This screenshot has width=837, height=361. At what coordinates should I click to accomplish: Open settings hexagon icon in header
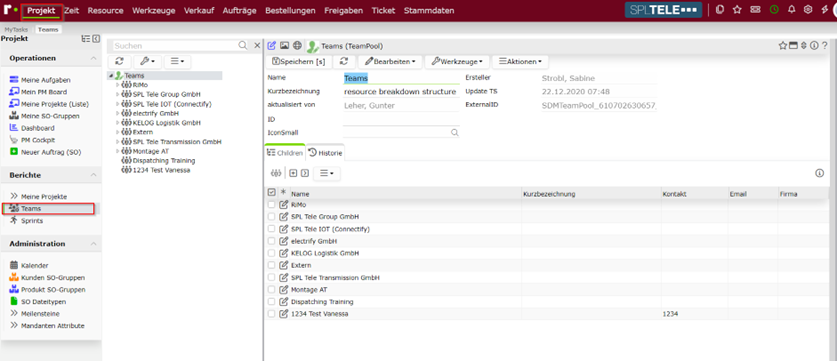pyautogui.click(x=808, y=9)
